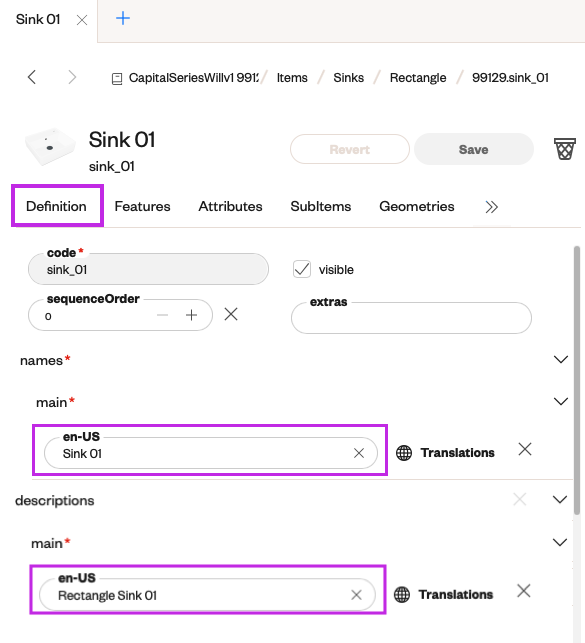This screenshot has width=585, height=643.
Task: Switch to the Definition tab
Action: click(x=57, y=206)
